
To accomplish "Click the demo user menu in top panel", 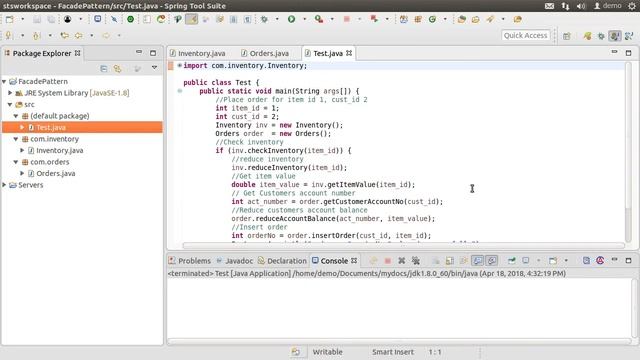I will [607, 6].
